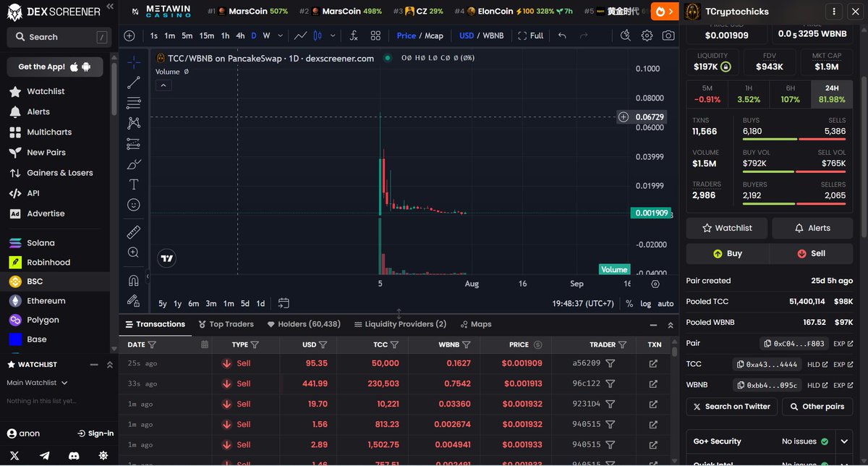
Task: Copy the Pair address 0xC04...F803
Action: 794,344
